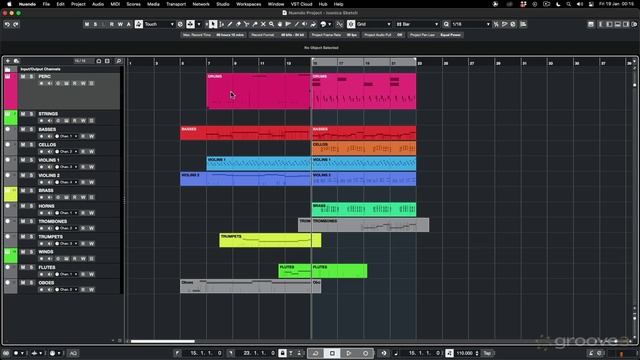Select the Line tool
This screenshot has height=360, width=640.
[x=297, y=24]
